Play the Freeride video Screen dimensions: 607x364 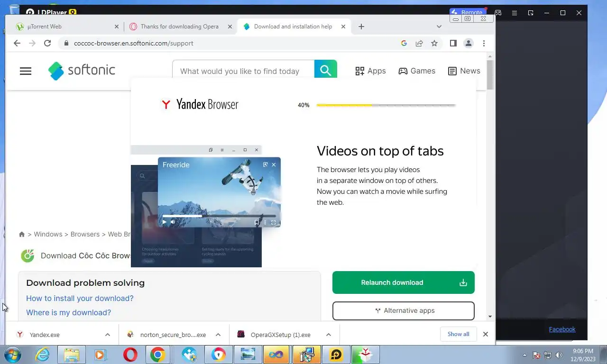click(165, 222)
